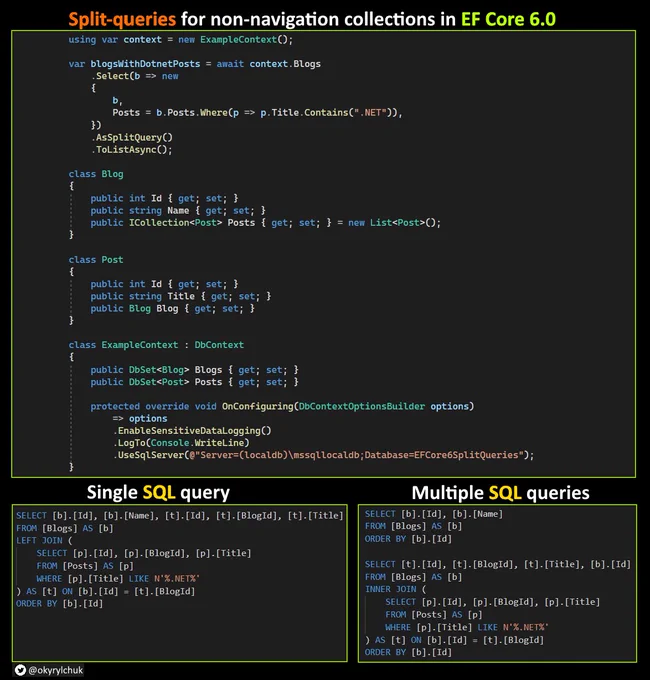The height and width of the screenshot is (680, 650).
Task: Click the 'class ExampleContext : DbContext' declaration
Action: point(156,345)
